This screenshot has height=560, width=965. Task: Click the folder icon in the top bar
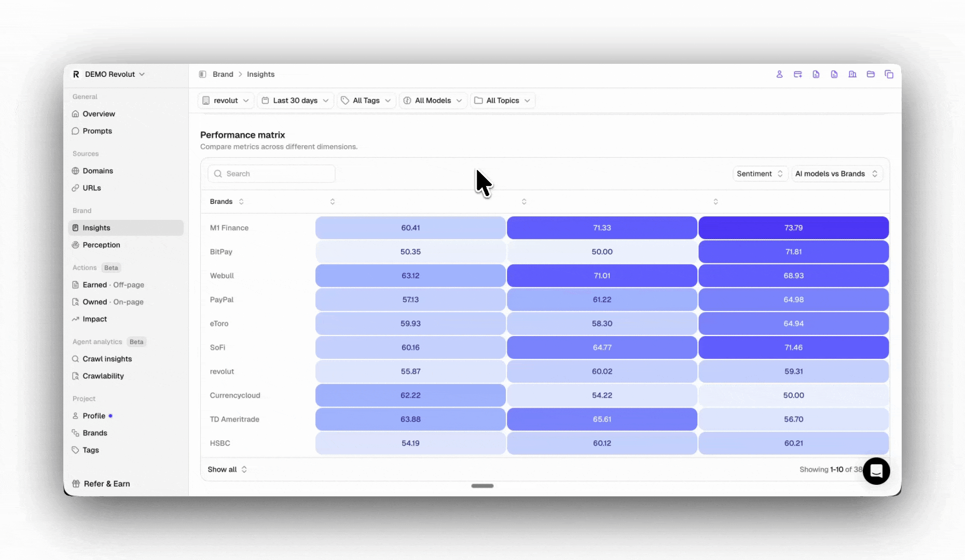pyautogui.click(x=871, y=74)
